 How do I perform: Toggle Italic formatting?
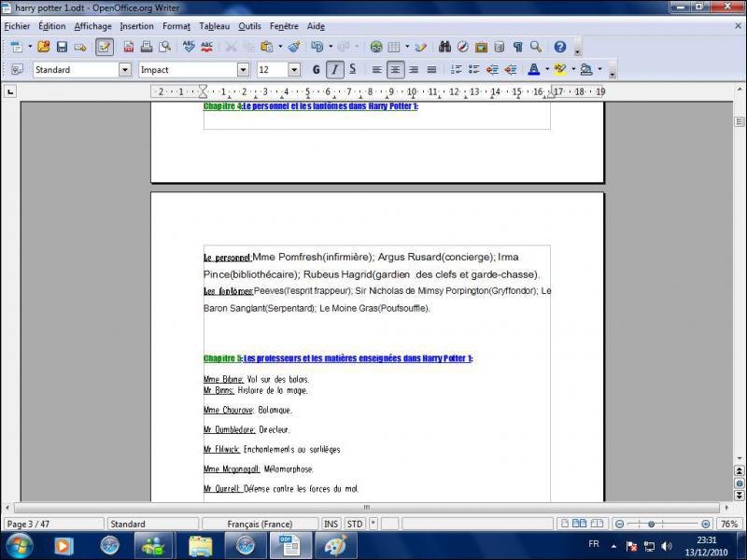click(335, 70)
